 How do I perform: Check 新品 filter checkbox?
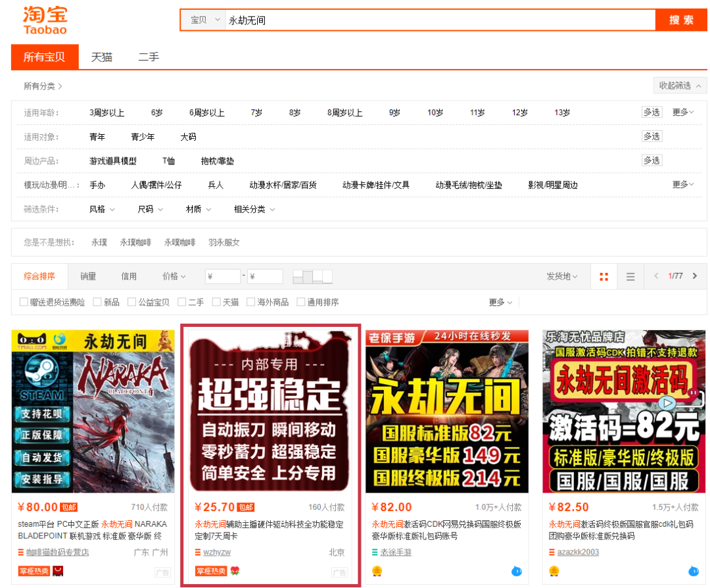pos(97,302)
